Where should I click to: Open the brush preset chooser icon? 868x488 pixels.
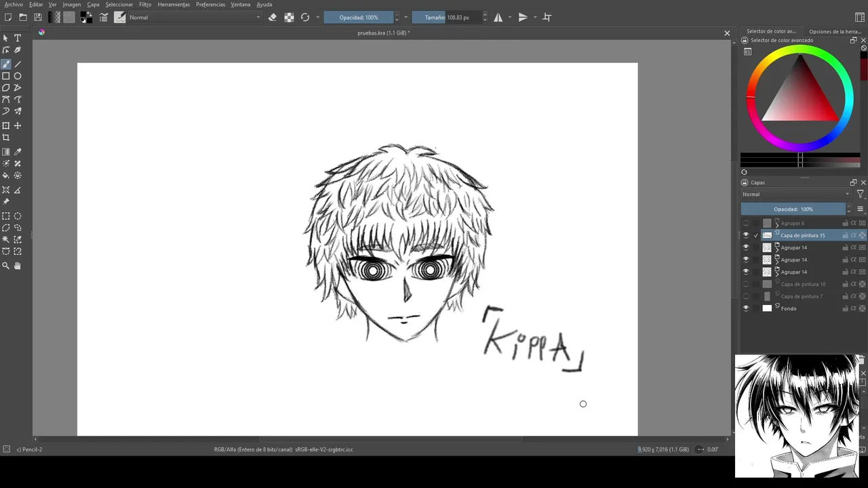(x=120, y=18)
